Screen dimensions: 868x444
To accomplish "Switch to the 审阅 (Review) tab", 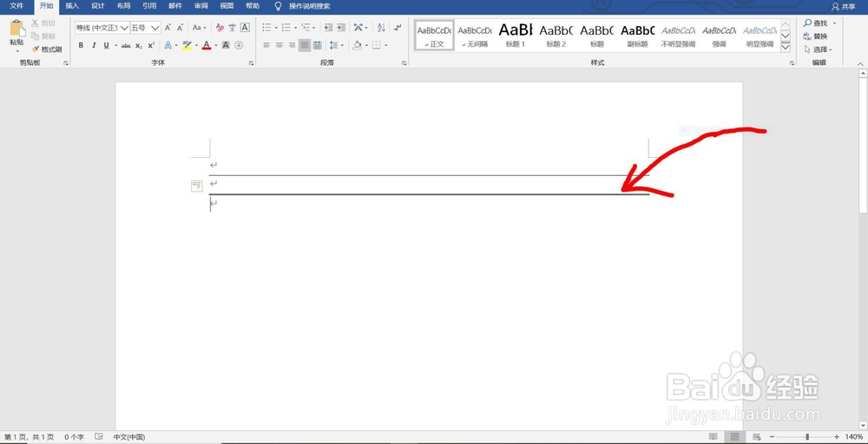I will (x=201, y=6).
